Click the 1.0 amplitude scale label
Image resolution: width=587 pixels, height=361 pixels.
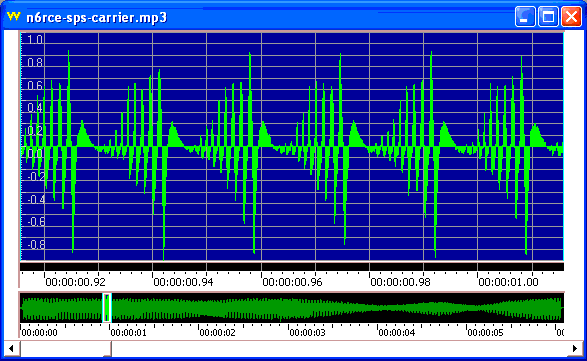click(x=35, y=39)
